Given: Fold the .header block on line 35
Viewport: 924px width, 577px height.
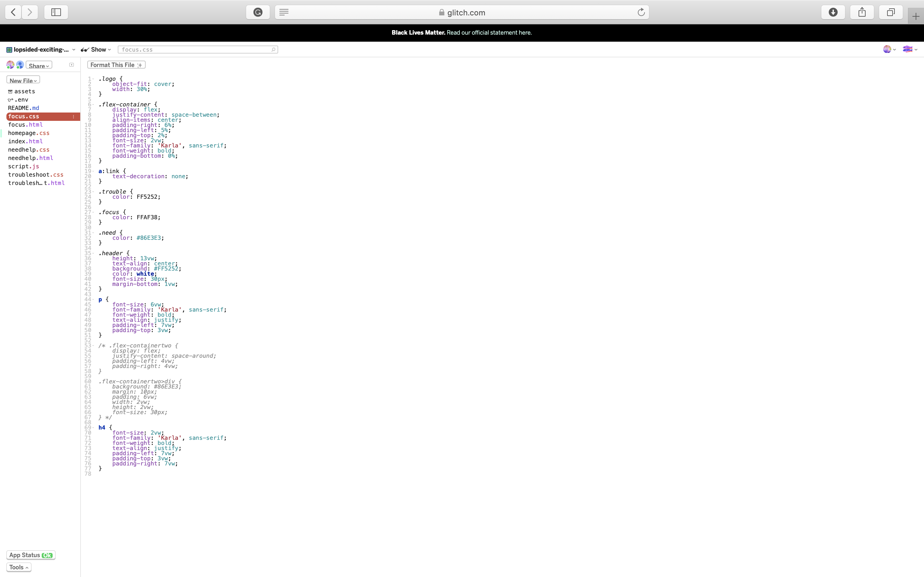Looking at the screenshot, I should point(93,253).
